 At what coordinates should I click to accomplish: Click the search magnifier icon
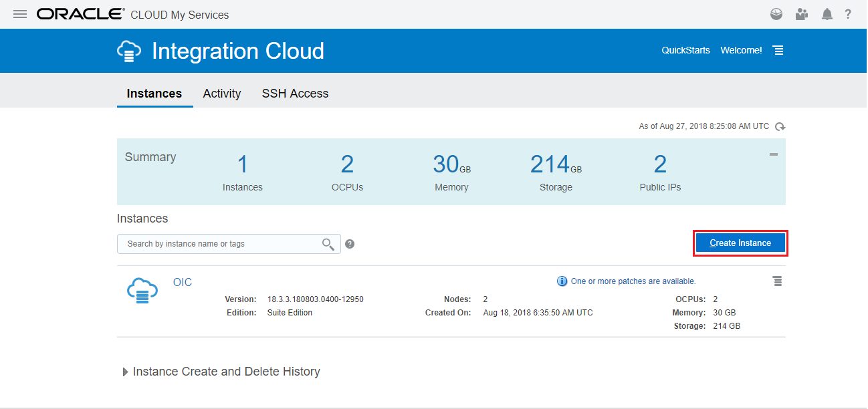[328, 244]
